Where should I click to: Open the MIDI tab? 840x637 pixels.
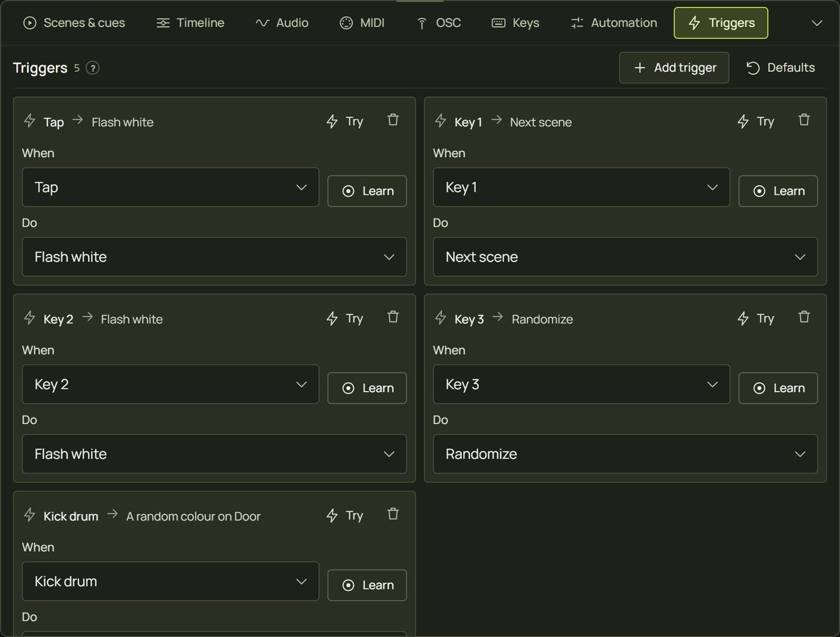pos(362,23)
